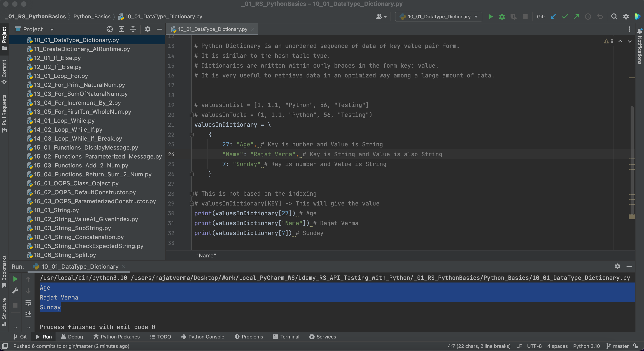This screenshot has height=351, width=644.
Task: Expand all in Project panel
Action: 121,29
